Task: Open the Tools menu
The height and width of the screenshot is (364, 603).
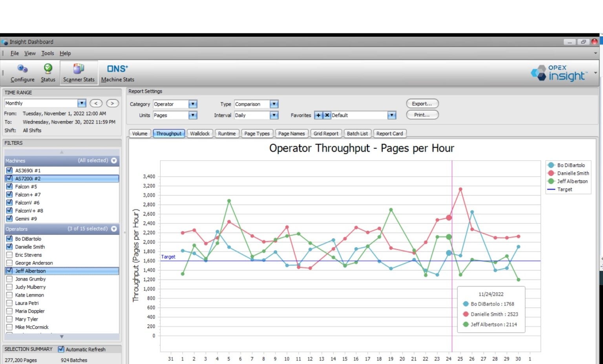Action: pyautogui.click(x=48, y=53)
